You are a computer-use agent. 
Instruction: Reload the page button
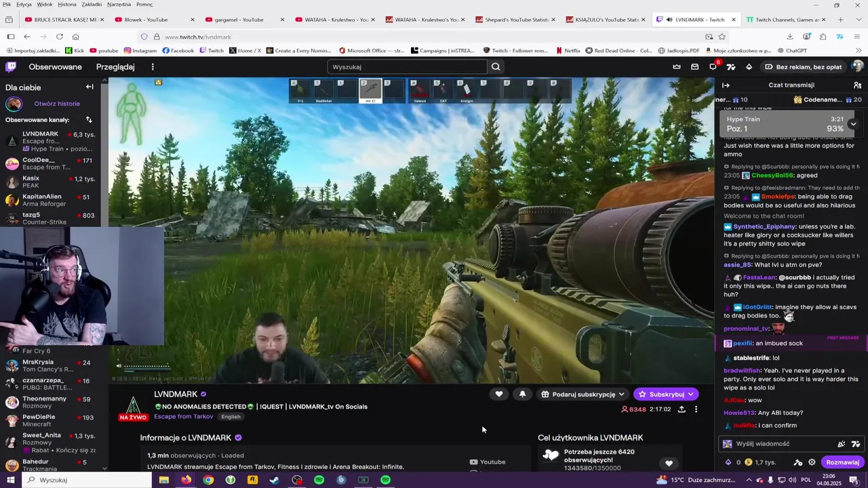(x=60, y=37)
